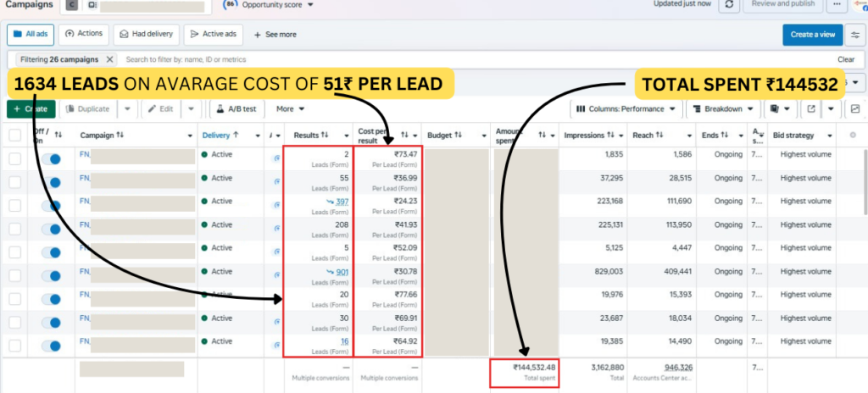The width and height of the screenshot is (868, 393).
Task: Sort the Results column
Action: (325, 135)
